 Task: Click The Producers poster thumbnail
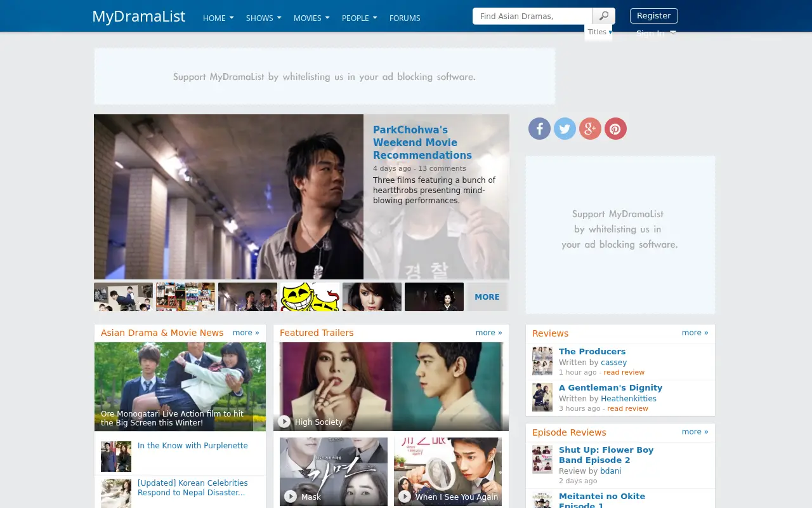click(542, 361)
